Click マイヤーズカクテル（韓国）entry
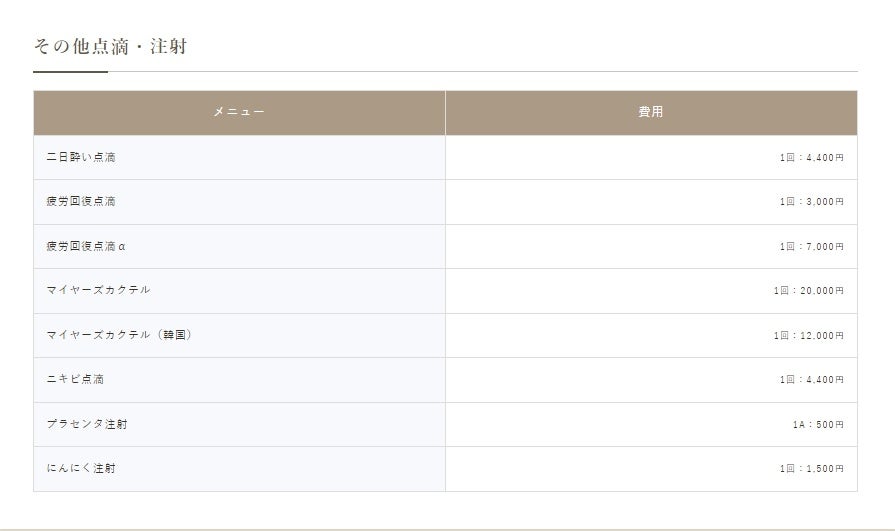The image size is (895, 531). (119, 335)
